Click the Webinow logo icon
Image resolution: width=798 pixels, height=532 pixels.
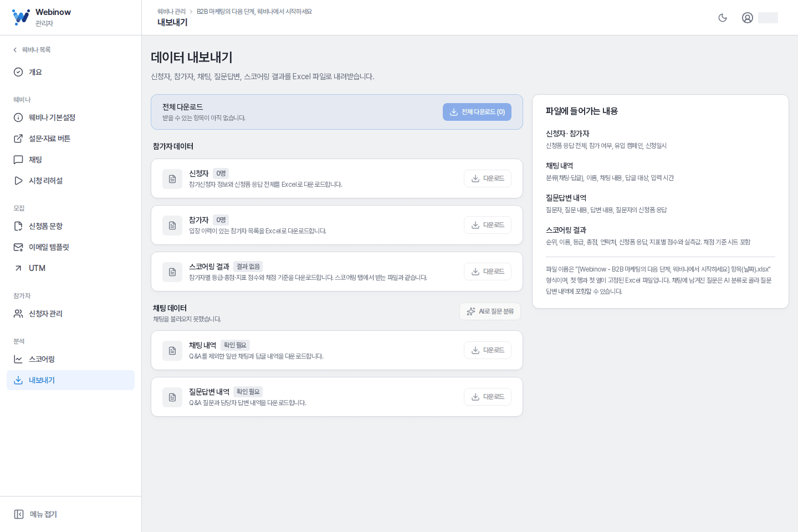pyautogui.click(x=21, y=17)
